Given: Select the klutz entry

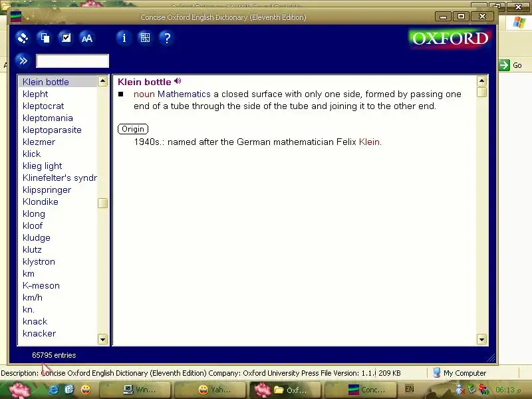Looking at the screenshot, I should (32, 250).
